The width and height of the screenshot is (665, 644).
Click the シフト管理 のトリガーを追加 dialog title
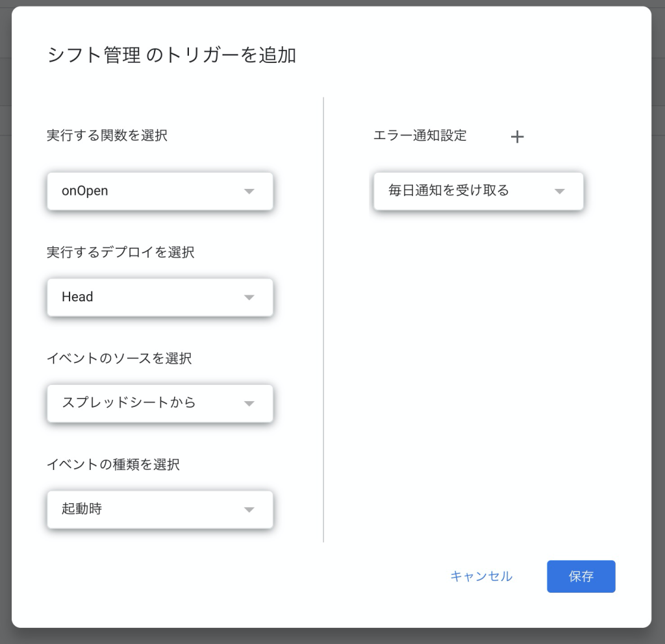[171, 55]
